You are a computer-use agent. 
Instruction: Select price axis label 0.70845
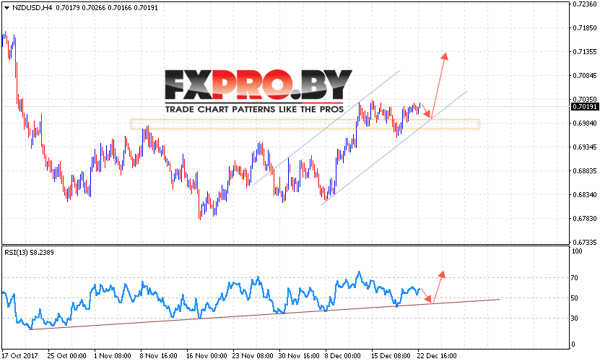tap(585, 75)
